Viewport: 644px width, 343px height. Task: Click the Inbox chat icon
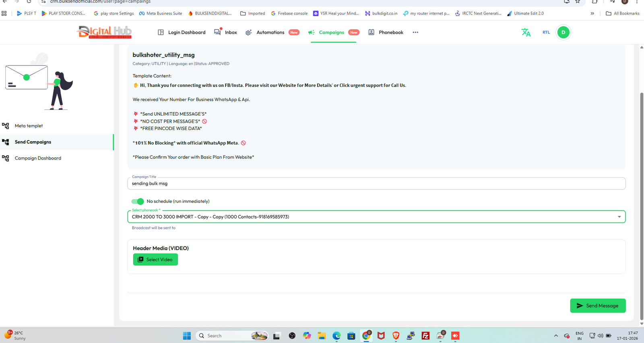pyautogui.click(x=218, y=32)
